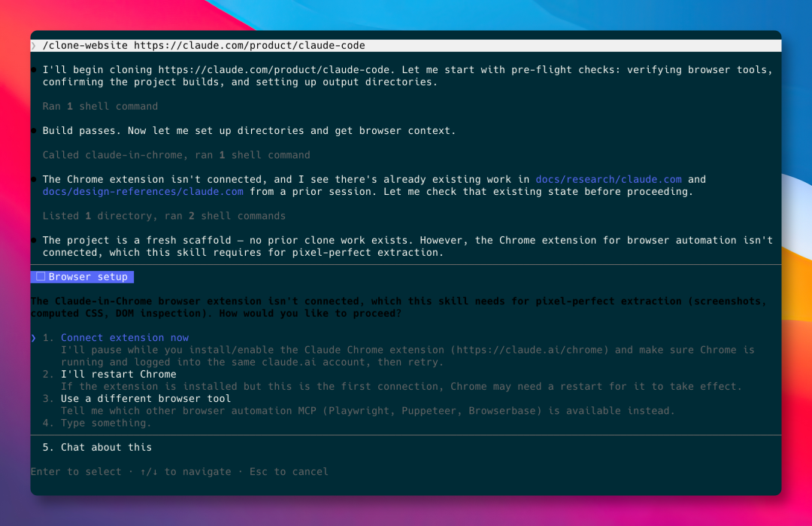Choose option 5 'Chat about this'
Viewport: 812px width, 526px height.
106,447
